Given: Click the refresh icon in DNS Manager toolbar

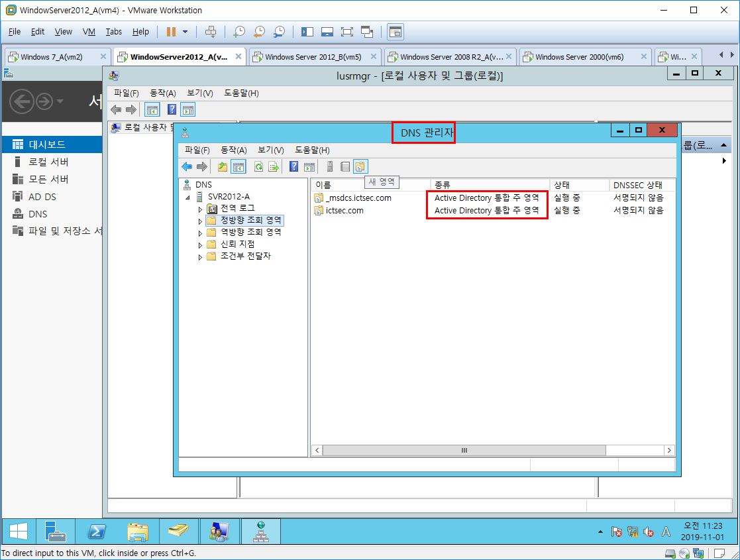Looking at the screenshot, I should tap(258, 167).
